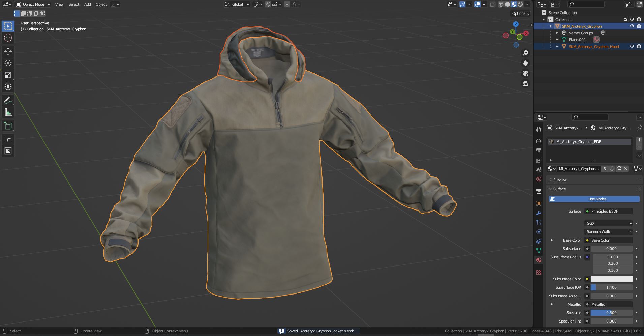
Task: Select the Move tool in the toolbar
Action: point(8,51)
